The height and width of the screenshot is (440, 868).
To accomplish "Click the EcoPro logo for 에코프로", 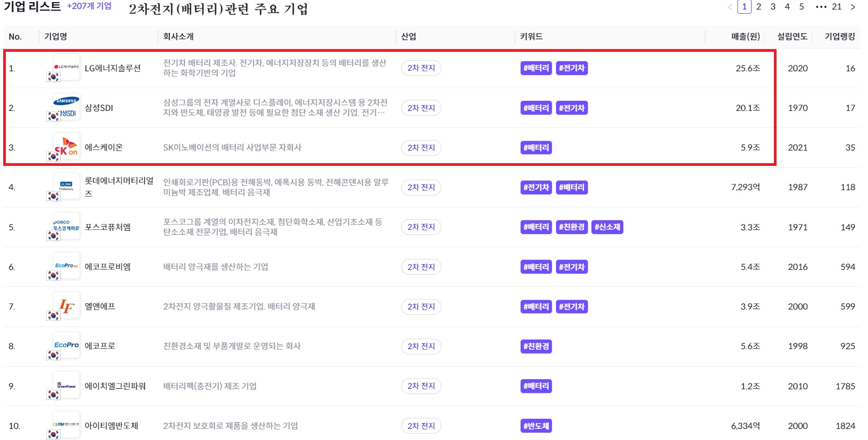I will click(x=66, y=345).
